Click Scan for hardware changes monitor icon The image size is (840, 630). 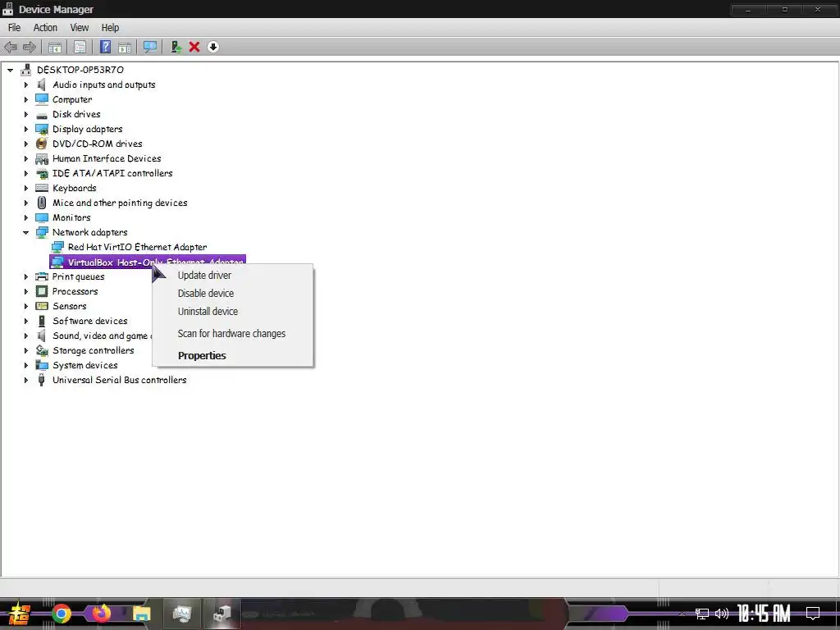pos(150,47)
